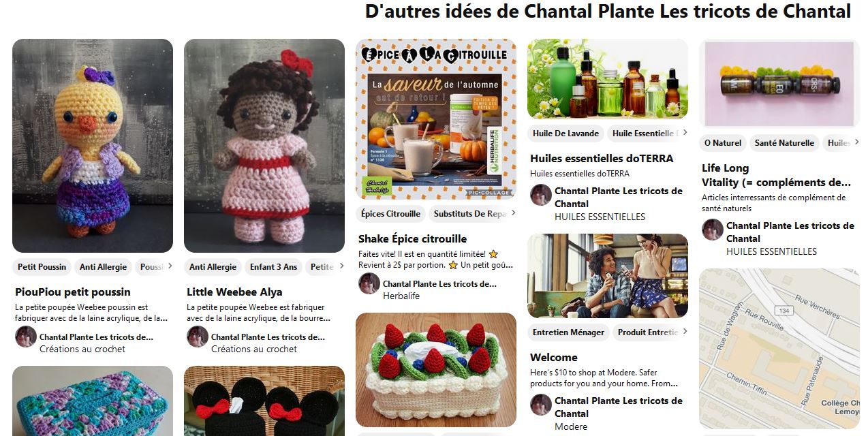Screen dimensions: 868x436
Task: Select the Santé Naturelle tag chip
Action: pyautogui.click(x=784, y=143)
